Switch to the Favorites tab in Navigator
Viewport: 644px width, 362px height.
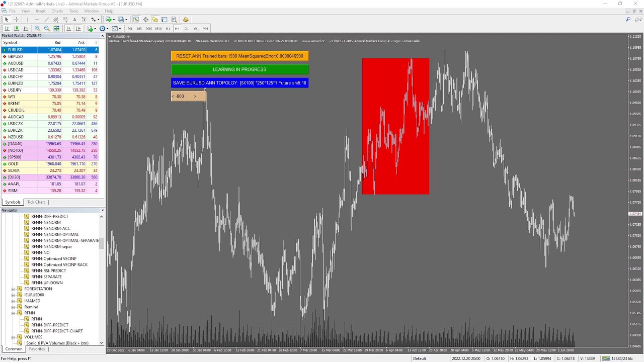point(37,349)
